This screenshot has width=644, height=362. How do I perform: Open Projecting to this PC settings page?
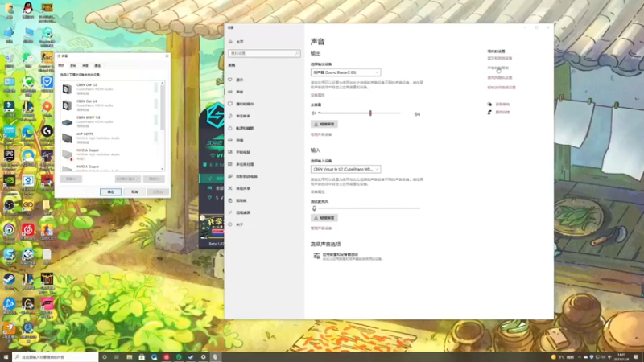246,176
